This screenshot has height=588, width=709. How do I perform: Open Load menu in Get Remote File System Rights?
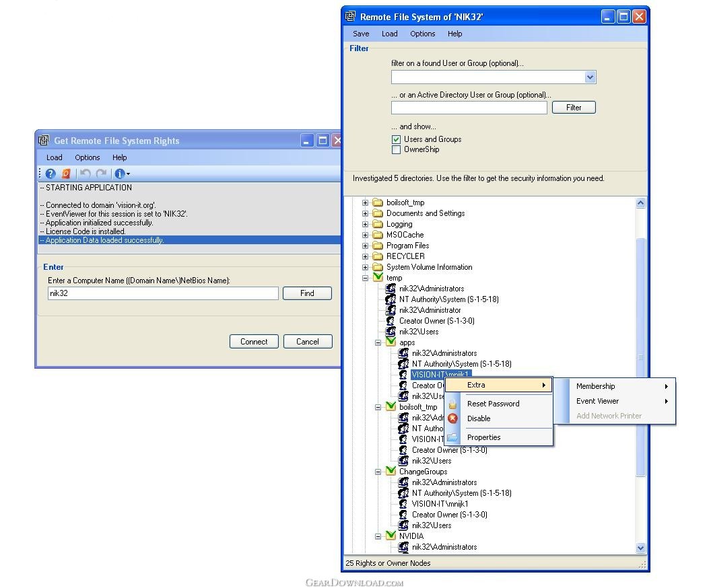click(x=55, y=157)
